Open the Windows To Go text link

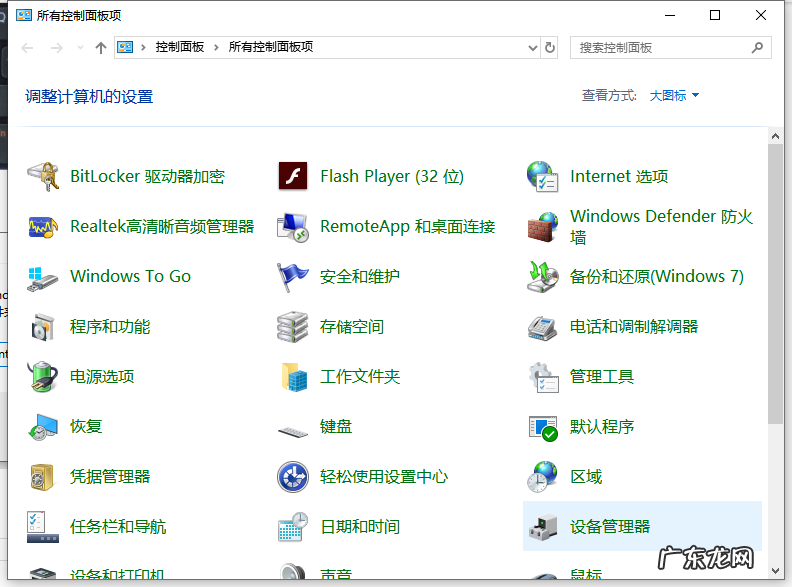click(x=131, y=276)
